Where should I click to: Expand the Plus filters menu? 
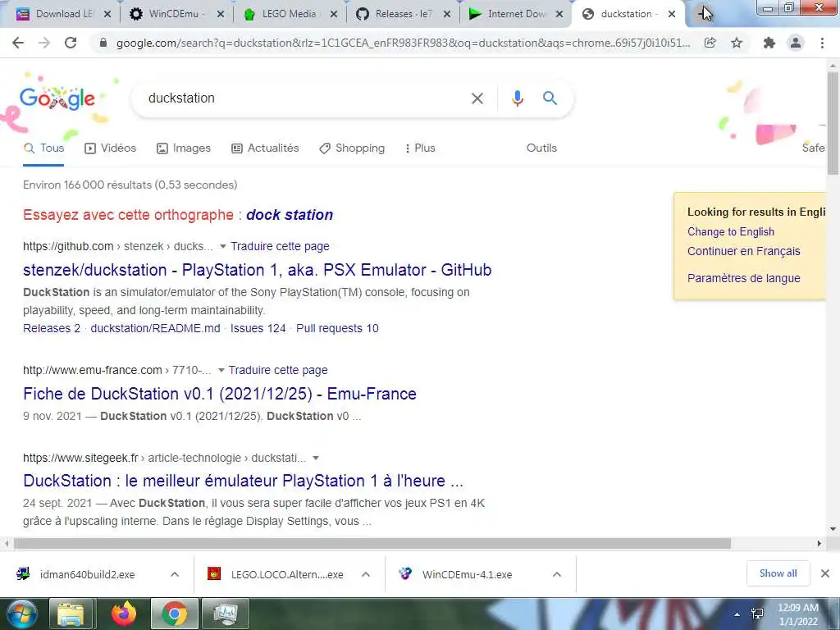click(x=420, y=148)
